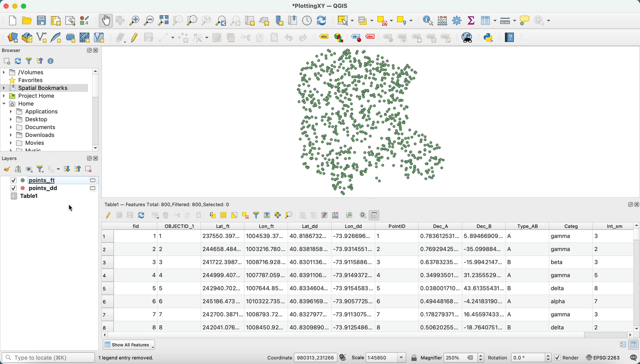This screenshot has height=364, width=640.
Task: Uncheck the points_dd layer visibility
Action: [13, 188]
